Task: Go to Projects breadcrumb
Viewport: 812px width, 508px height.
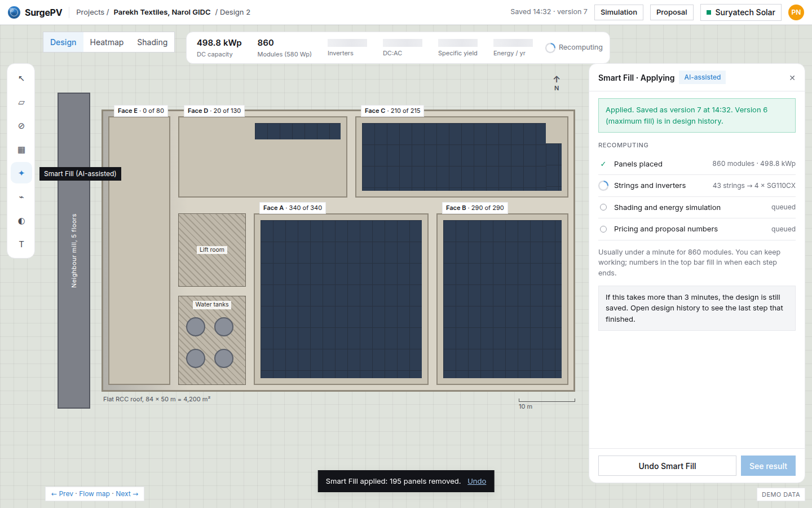Action: [90, 12]
